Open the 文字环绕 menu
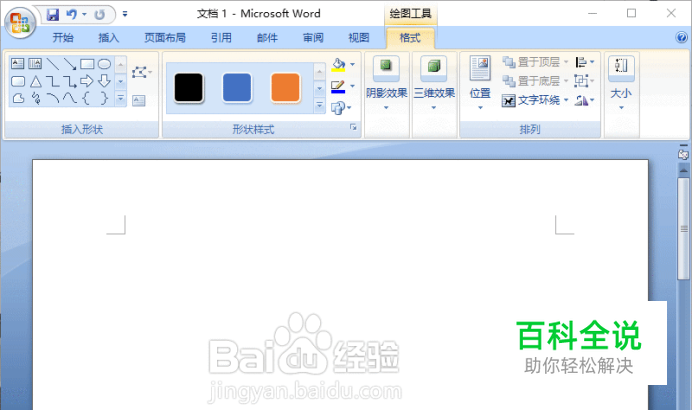Viewport: 692px width, 410px height. click(535, 101)
